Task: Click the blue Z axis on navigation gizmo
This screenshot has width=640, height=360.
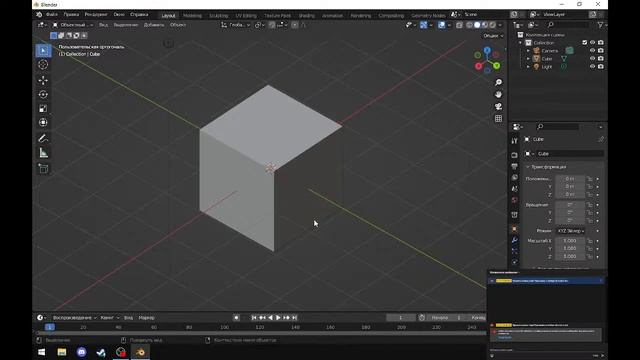Action: click(x=487, y=51)
